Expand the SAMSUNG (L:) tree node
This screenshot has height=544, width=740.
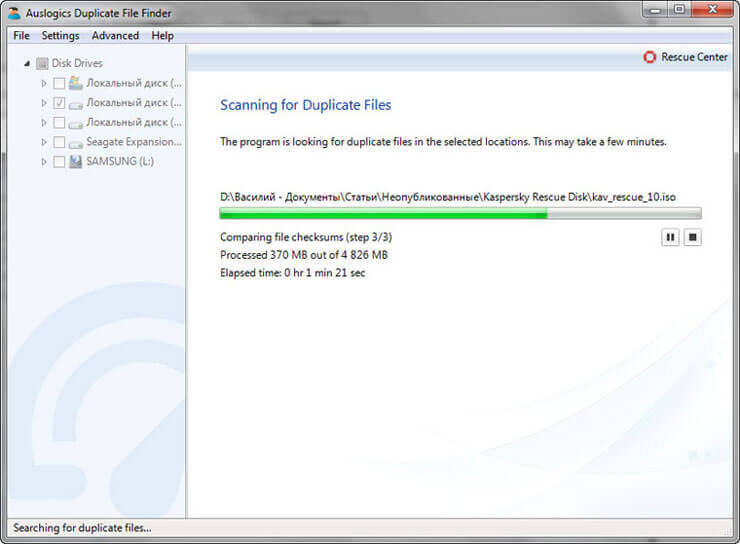[44, 162]
